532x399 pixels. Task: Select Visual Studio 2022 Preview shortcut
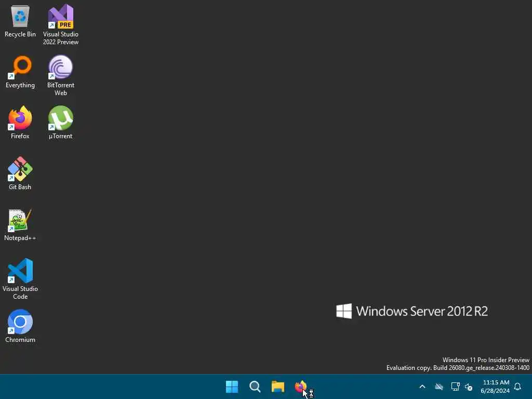[61, 25]
